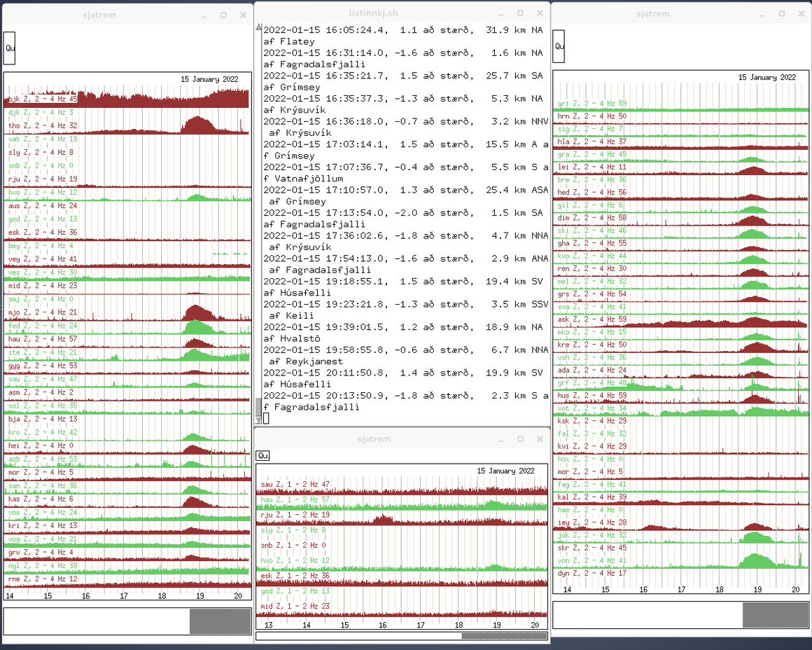
Task: Close the listinnkj.sh terminal window
Action: [x=540, y=13]
